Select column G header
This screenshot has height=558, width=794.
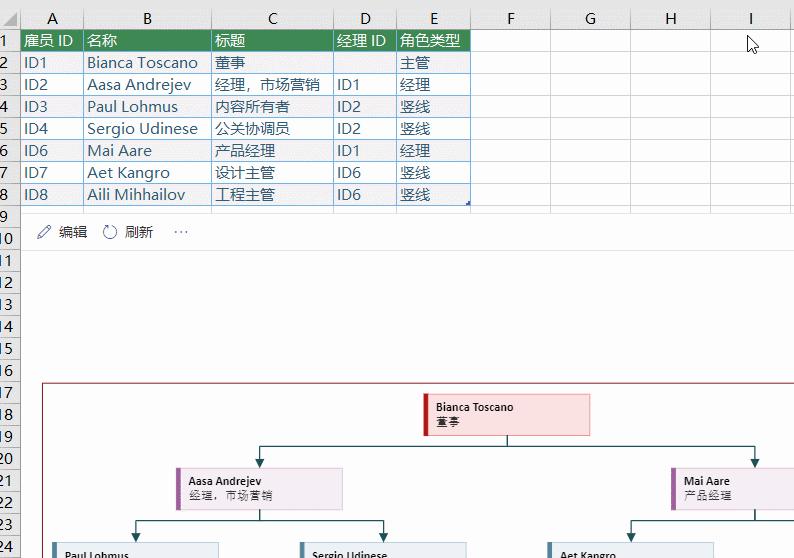click(x=590, y=19)
